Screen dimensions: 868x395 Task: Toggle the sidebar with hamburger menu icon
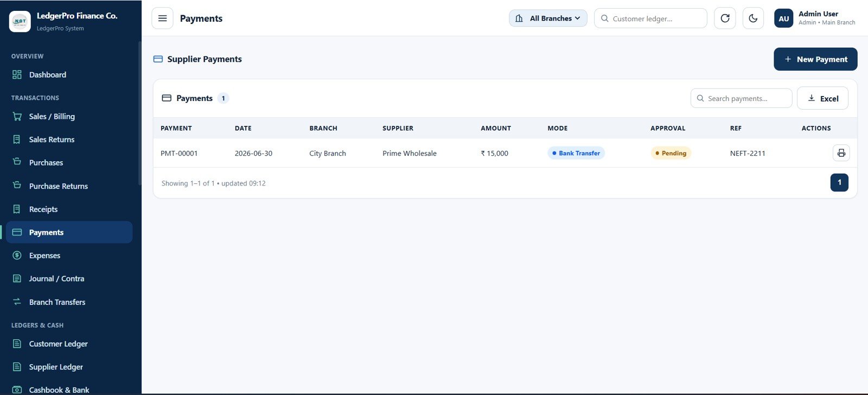(162, 18)
